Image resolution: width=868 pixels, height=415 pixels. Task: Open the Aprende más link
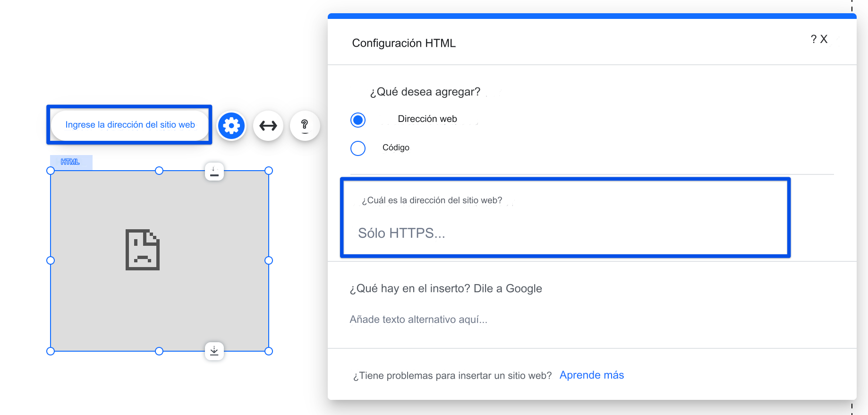tap(592, 375)
